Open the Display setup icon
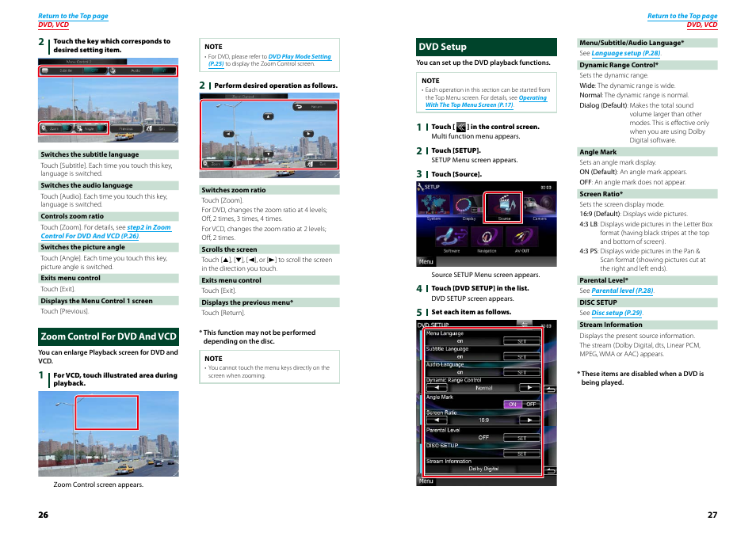Image resolution: width=756 pixels, height=536 pixels. (468, 206)
